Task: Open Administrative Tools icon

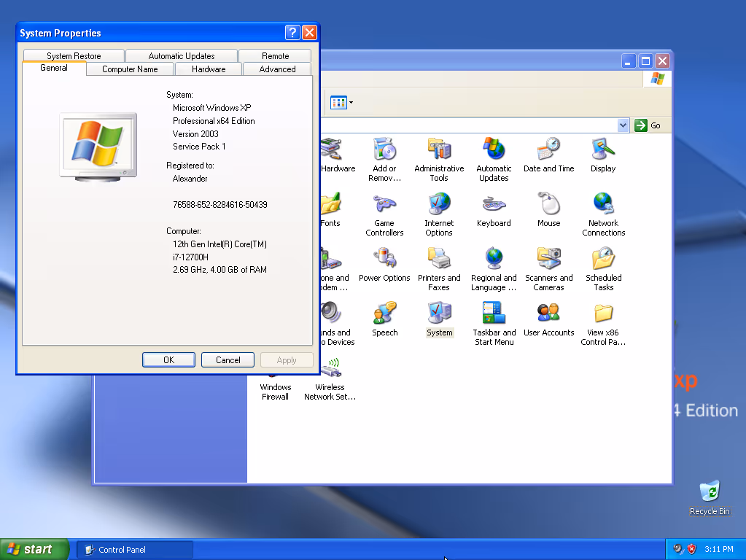Action: pyautogui.click(x=439, y=160)
